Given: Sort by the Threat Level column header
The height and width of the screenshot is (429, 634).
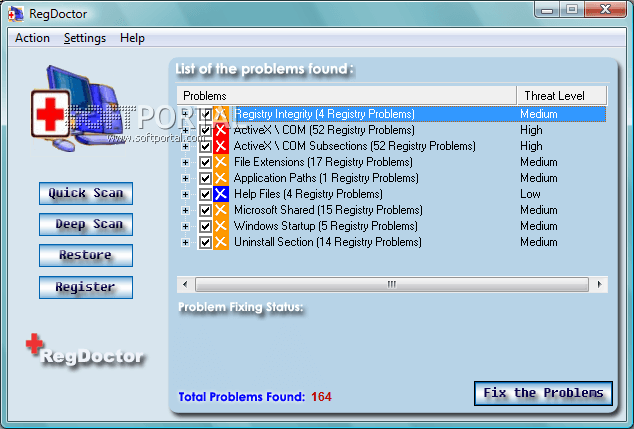Looking at the screenshot, I should point(562,96).
